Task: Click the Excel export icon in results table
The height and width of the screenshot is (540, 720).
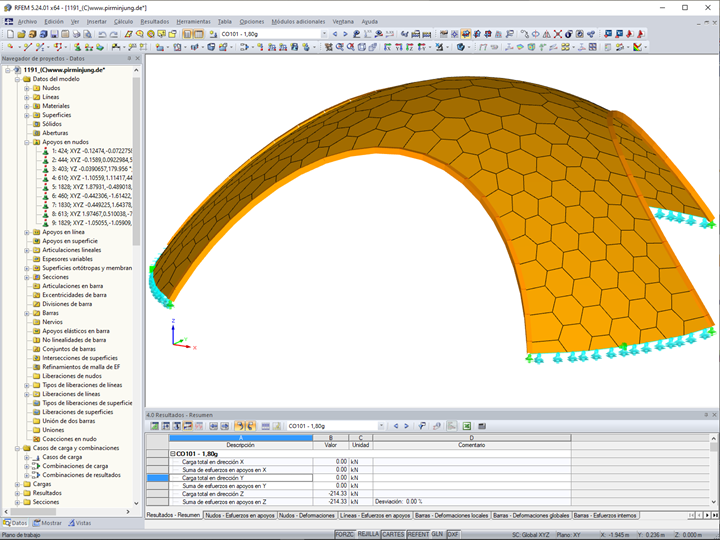Action: [467, 426]
